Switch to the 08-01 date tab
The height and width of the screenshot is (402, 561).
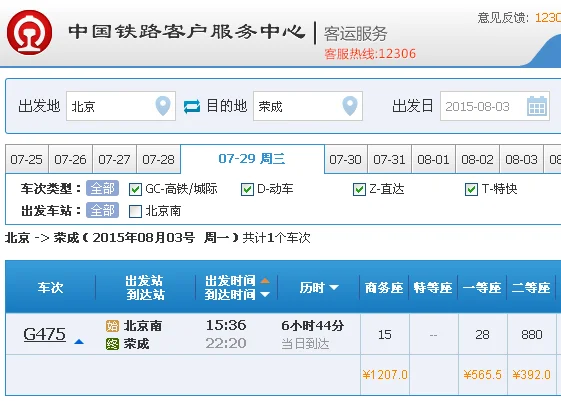point(434,159)
